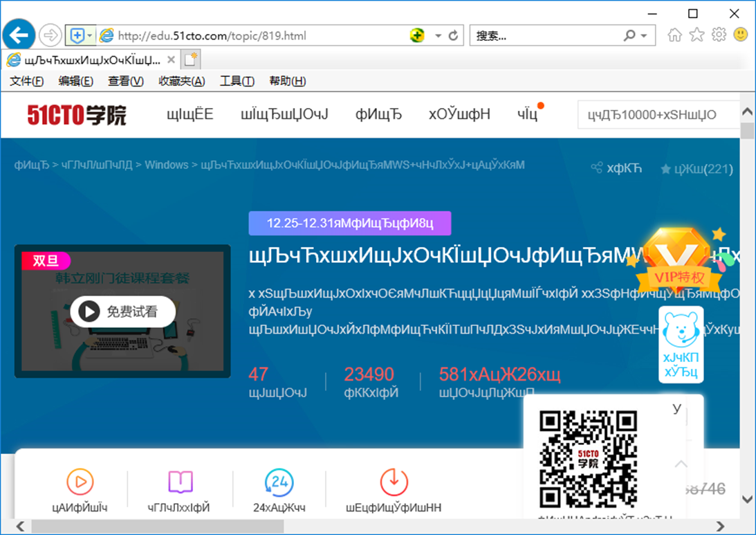Click the horizontal scrollbar thumb
756x535 pixels.
tap(158, 526)
